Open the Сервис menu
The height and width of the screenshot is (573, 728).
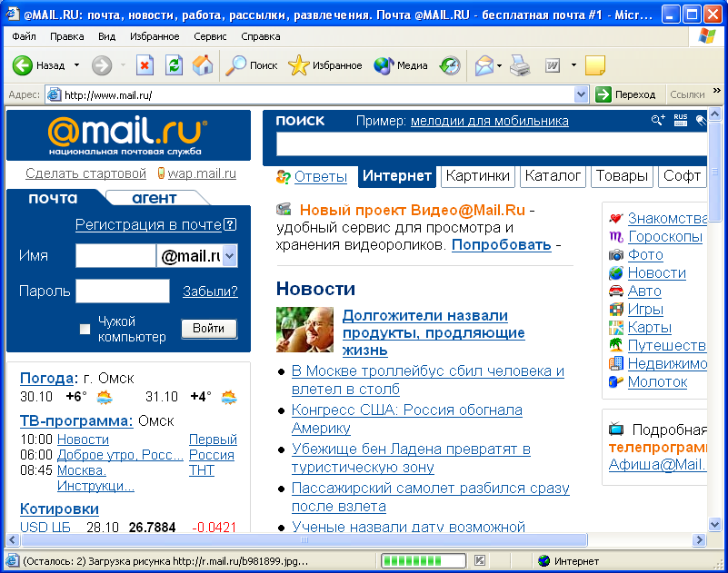[x=210, y=36]
